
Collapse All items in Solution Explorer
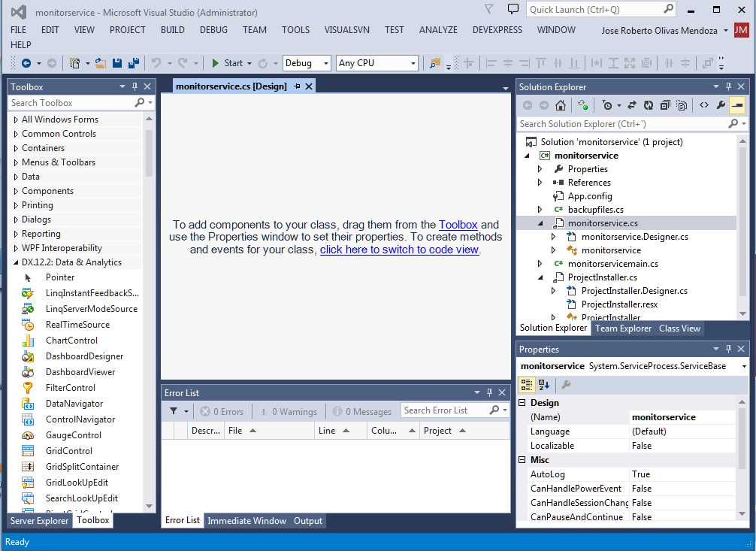pyautogui.click(x=665, y=104)
